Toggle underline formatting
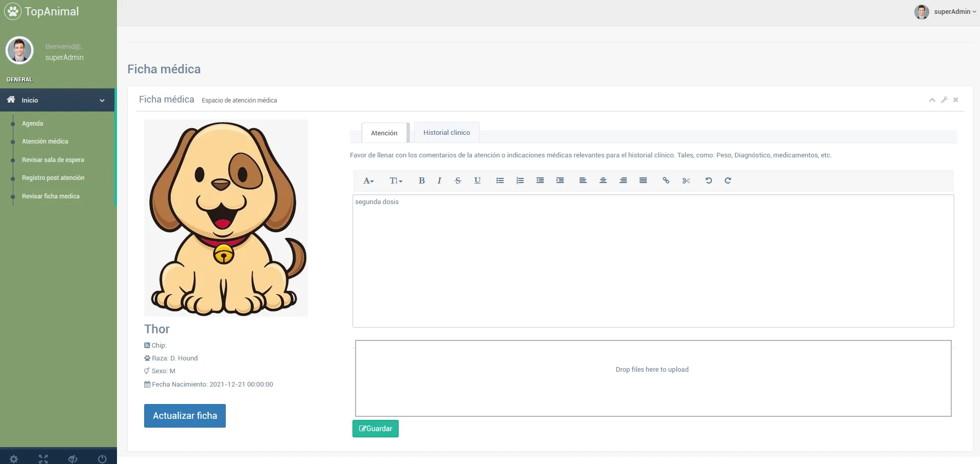This screenshot has width=980, height=464. coord(477,180)
